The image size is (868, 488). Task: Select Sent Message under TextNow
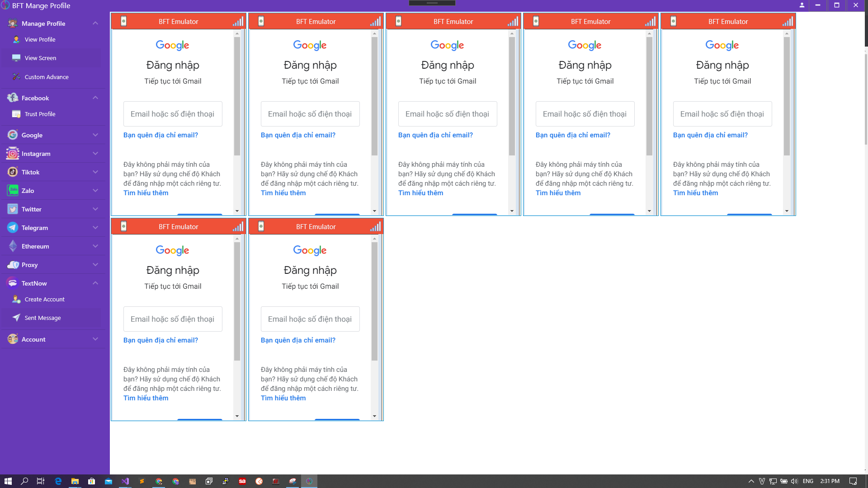(42, 318)
